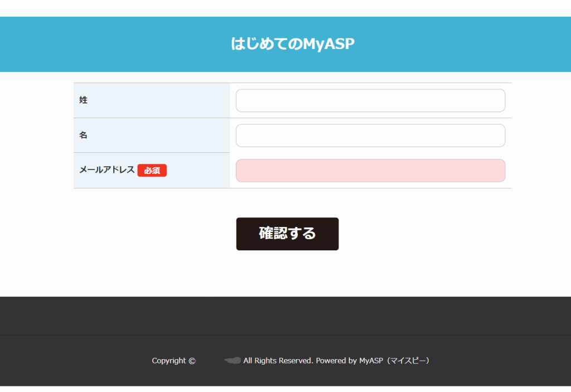Click the はじめてのMyASP header title
Viewport: 571px width, 392px height.
coord(292,43)
